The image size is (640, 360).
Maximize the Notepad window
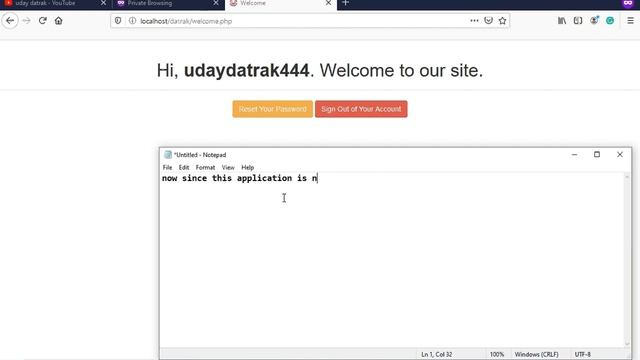point(597,155)
